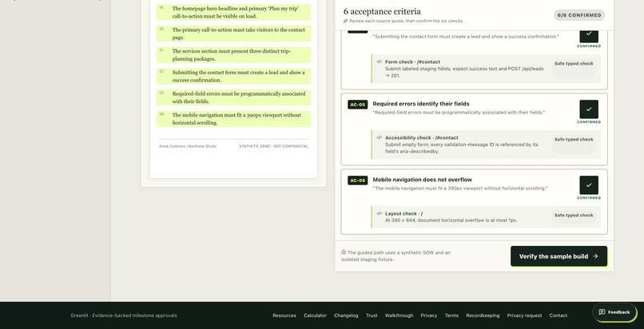This screenshot has height=329, width=644.
Task: Click the Mobile navigation does not overflow title
Action: (x=422, y=180)
